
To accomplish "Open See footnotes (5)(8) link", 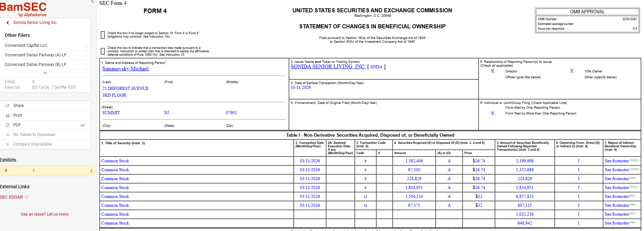I will 620,223.
